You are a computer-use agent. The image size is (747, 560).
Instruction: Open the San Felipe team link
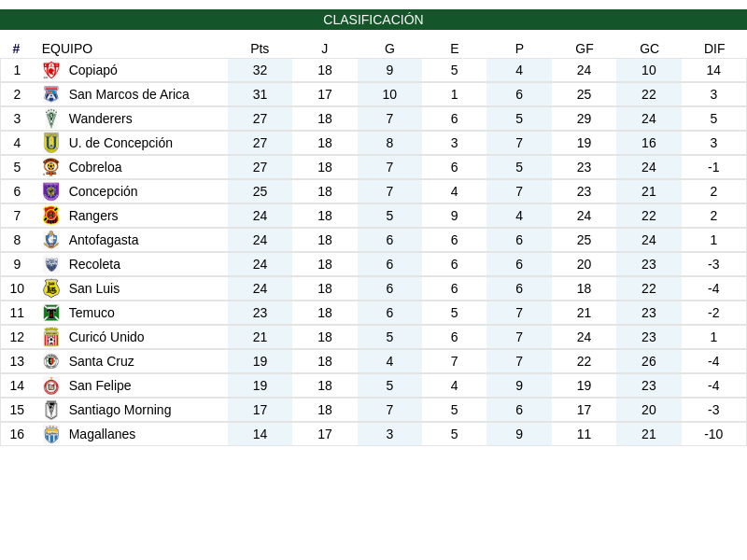pyautogui.click(x=100, y=385)
